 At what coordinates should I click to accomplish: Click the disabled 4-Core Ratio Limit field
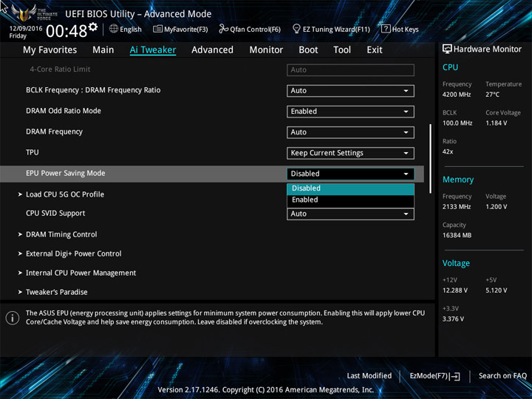coord(350,70)
